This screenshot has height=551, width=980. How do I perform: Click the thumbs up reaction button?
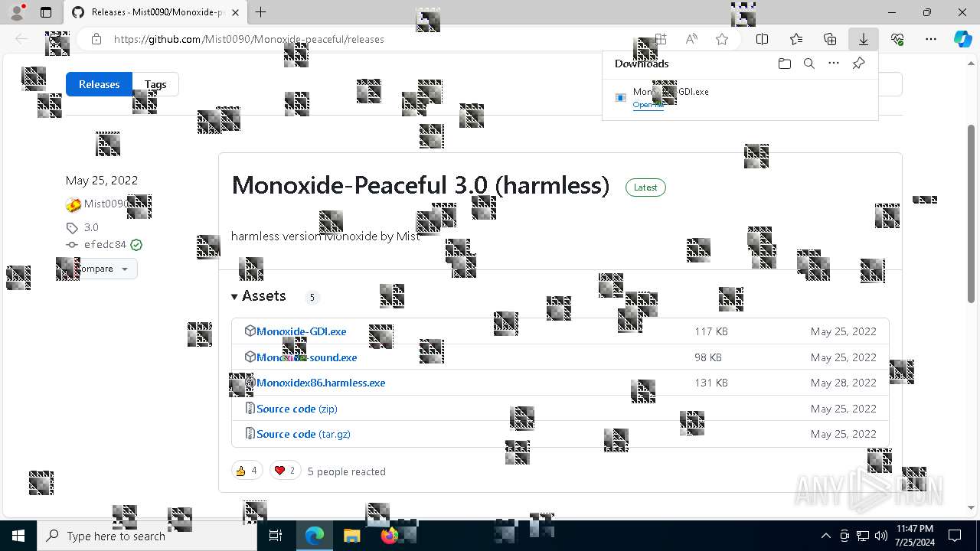point(247,471)
